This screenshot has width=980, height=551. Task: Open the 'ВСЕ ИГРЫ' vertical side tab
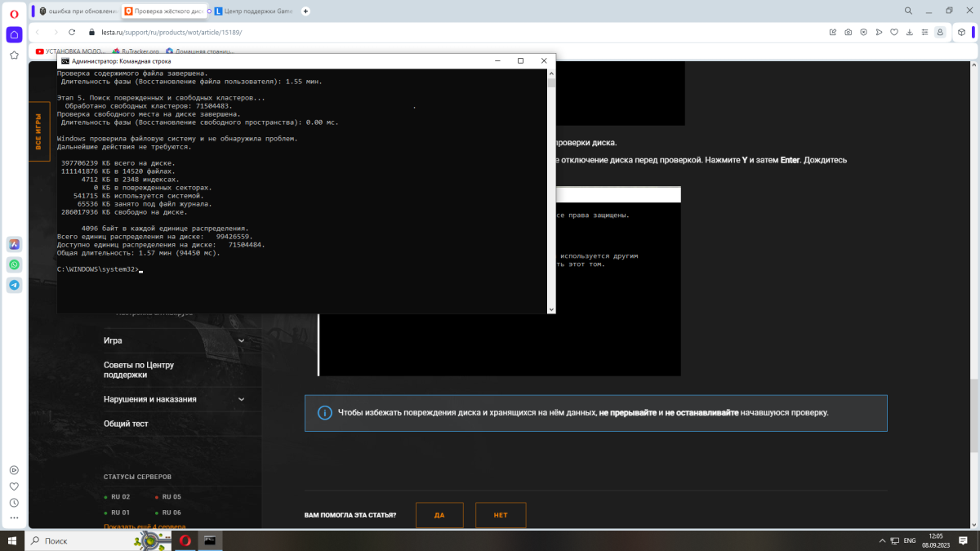pyautogui.click(x=38, y=131)
